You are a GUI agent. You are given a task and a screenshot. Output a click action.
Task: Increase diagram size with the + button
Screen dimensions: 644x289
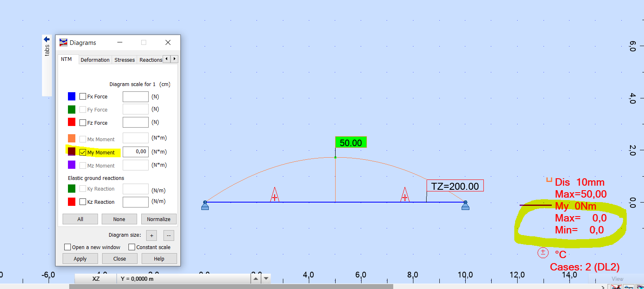(x=151, y=235)
